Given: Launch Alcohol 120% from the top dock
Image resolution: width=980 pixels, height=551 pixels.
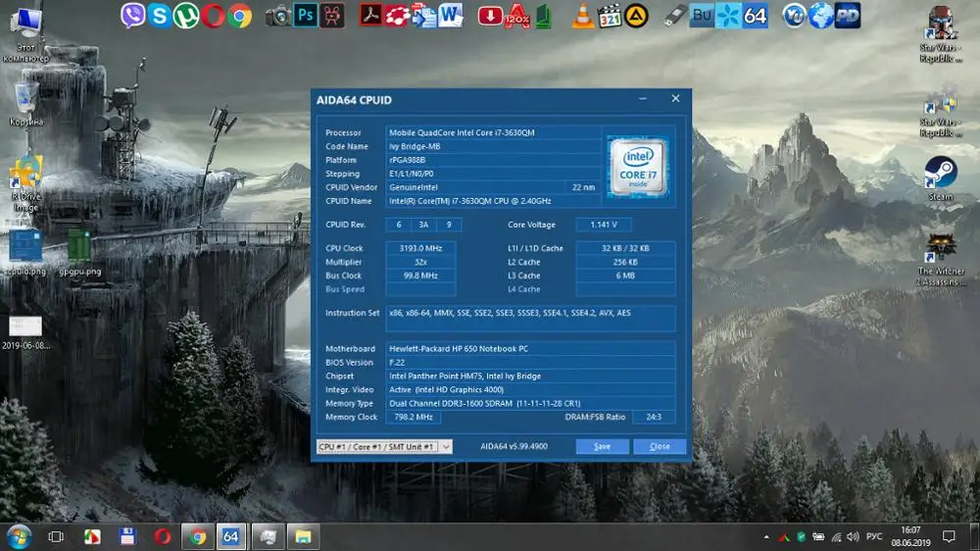Looking at the screenshot, I should pyautogui.click(x=517, y=16).
